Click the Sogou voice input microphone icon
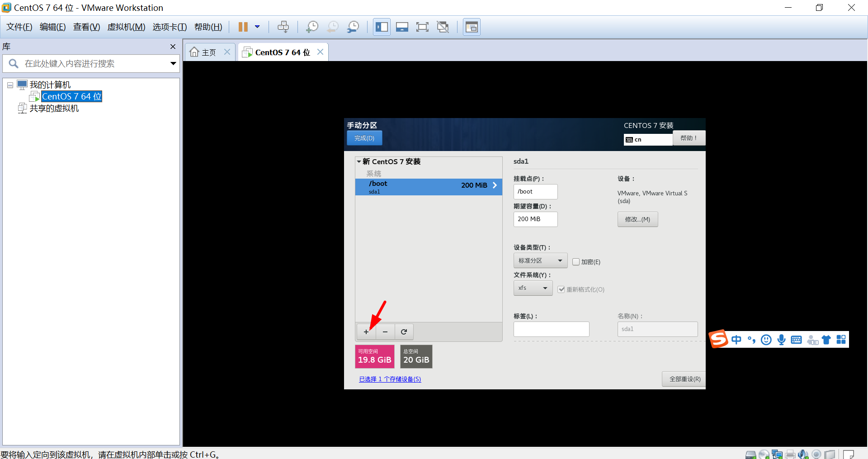 pyautogui.click(x=781, y=340)
